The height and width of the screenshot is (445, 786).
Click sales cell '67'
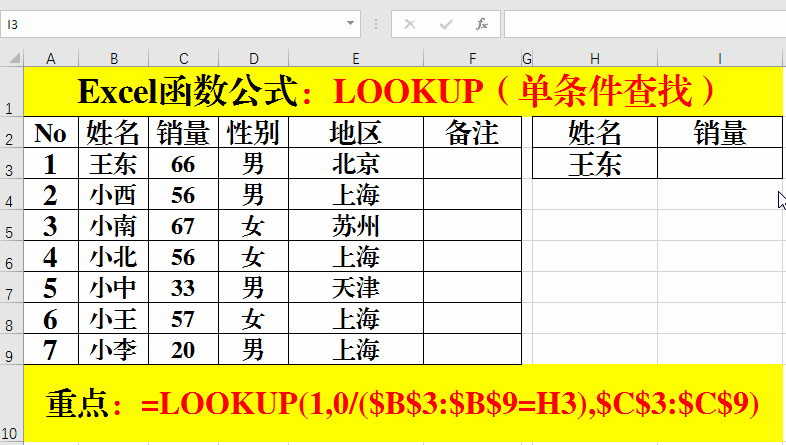[x=183, y=226]
